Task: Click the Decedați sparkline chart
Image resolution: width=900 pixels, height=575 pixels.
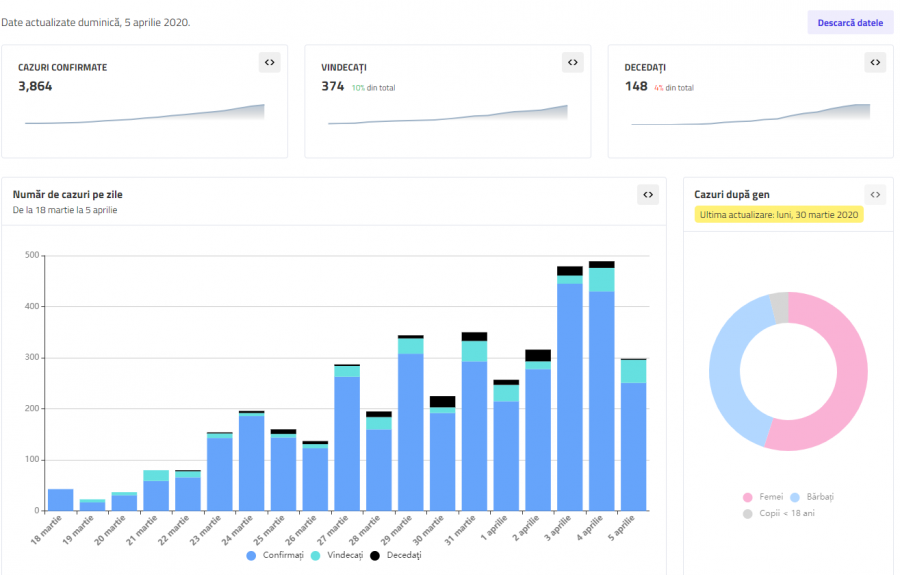Action: (x=750, y=115)
